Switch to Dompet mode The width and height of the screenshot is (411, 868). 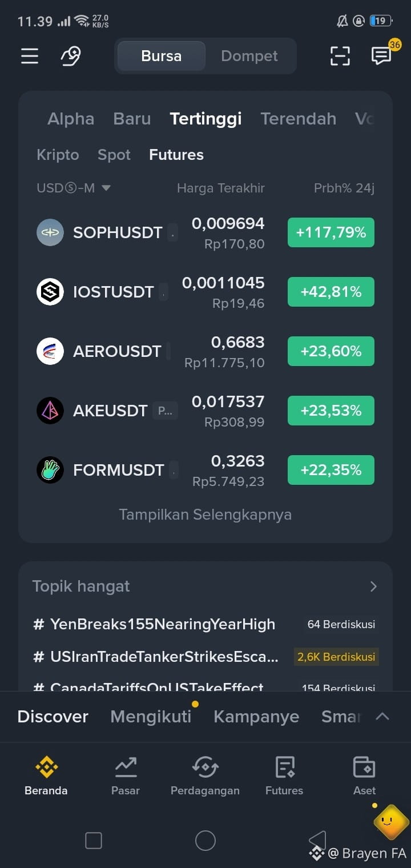[249, 56]
